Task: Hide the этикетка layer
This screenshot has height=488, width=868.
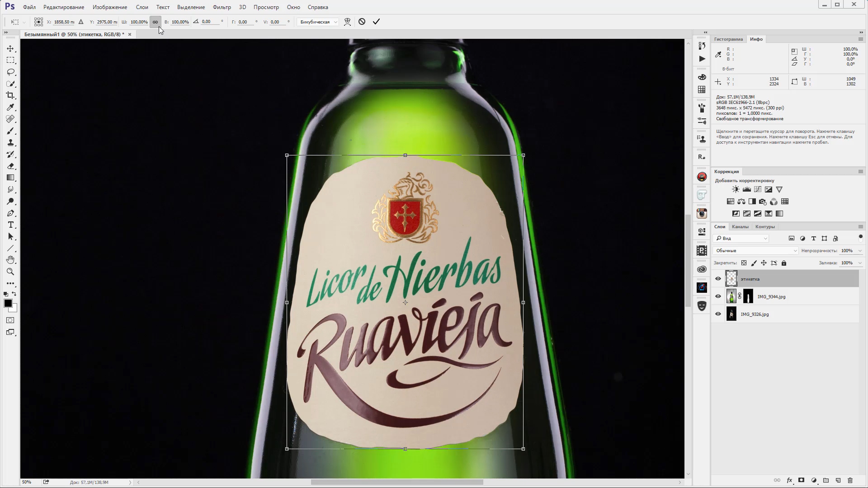Action: [718, 279]
